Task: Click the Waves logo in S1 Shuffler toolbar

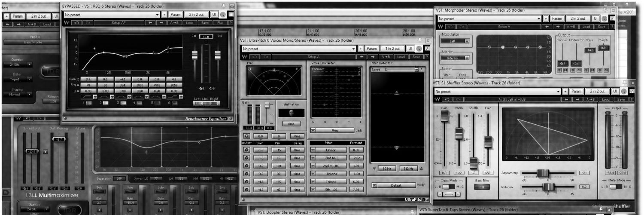Action: [437, 99]
